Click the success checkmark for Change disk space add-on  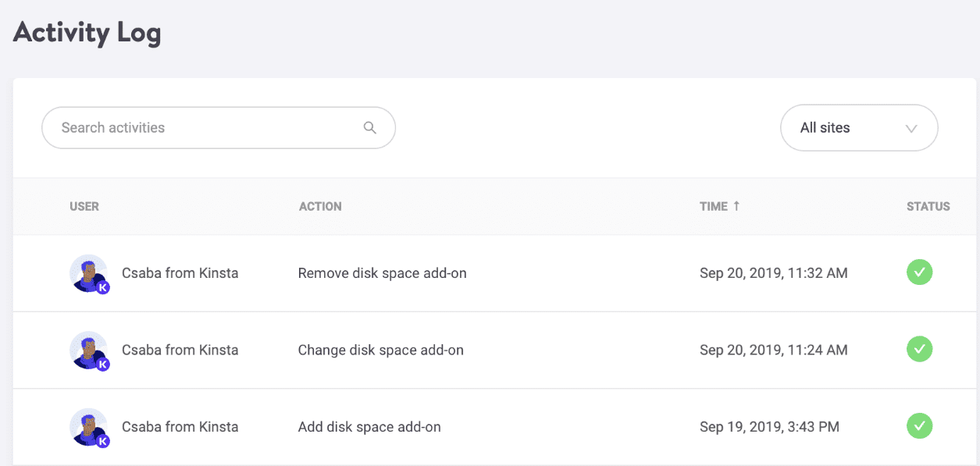(919, 349)
